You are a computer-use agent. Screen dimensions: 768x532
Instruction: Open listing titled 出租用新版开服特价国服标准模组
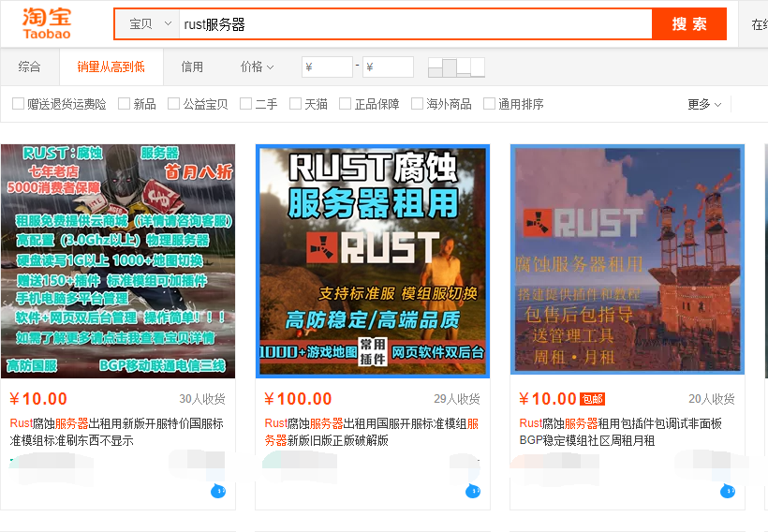[x=118, y=432]
